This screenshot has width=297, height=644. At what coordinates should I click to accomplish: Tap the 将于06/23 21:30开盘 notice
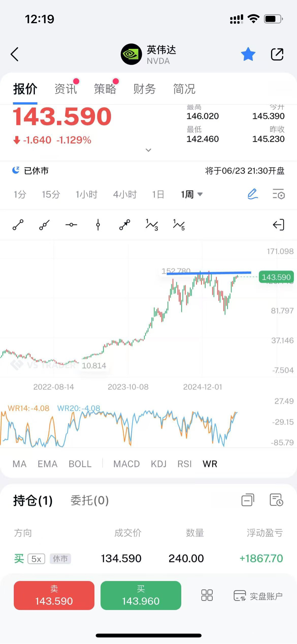pyautogui.click(x=245, y=171)
